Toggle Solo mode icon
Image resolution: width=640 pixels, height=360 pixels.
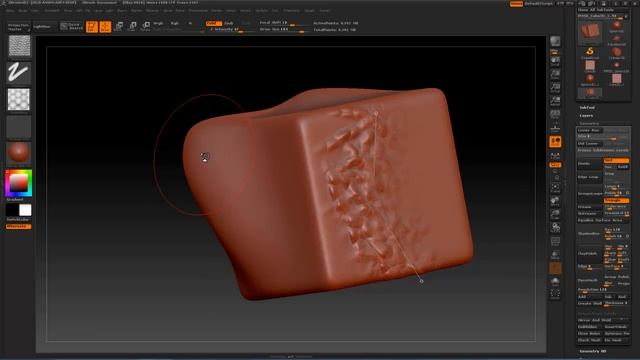point(555,282)
